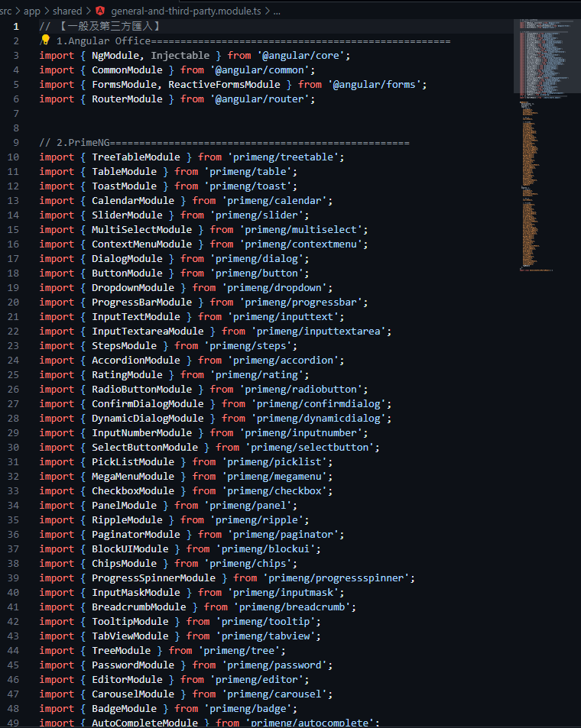Click 'CommonModule' import name
The width and height of the screenshot is (581, 728).
(x=127, y=70)
